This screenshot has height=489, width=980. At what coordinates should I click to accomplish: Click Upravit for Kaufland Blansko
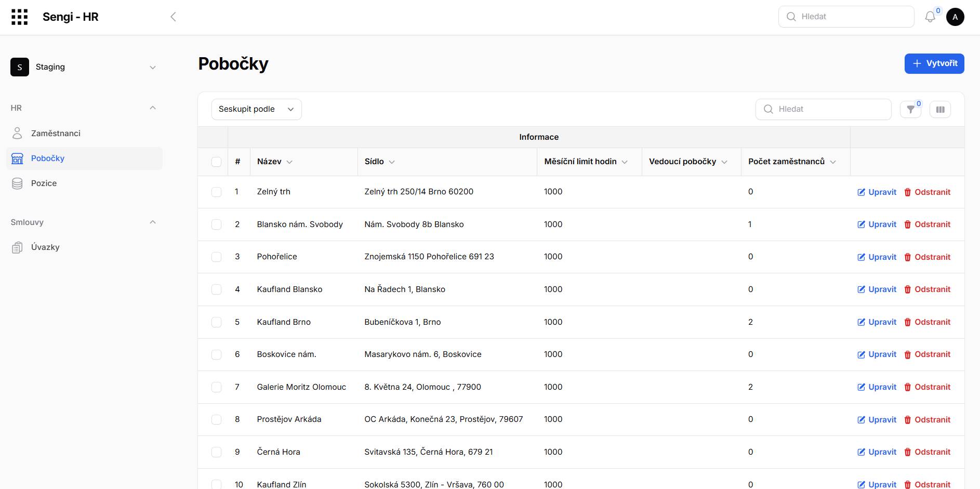(877, 289)
